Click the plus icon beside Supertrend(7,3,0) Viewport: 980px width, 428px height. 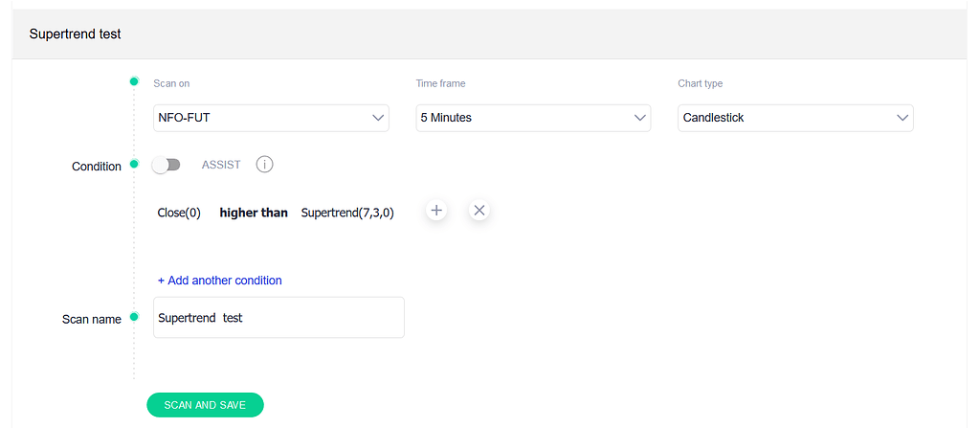(x=436, y=211)
